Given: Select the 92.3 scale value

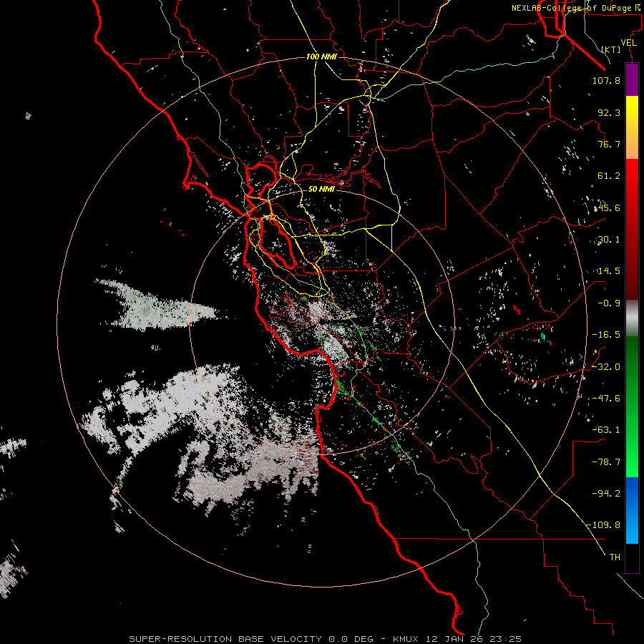Looking at the screenshot, I should coord(609,112).
